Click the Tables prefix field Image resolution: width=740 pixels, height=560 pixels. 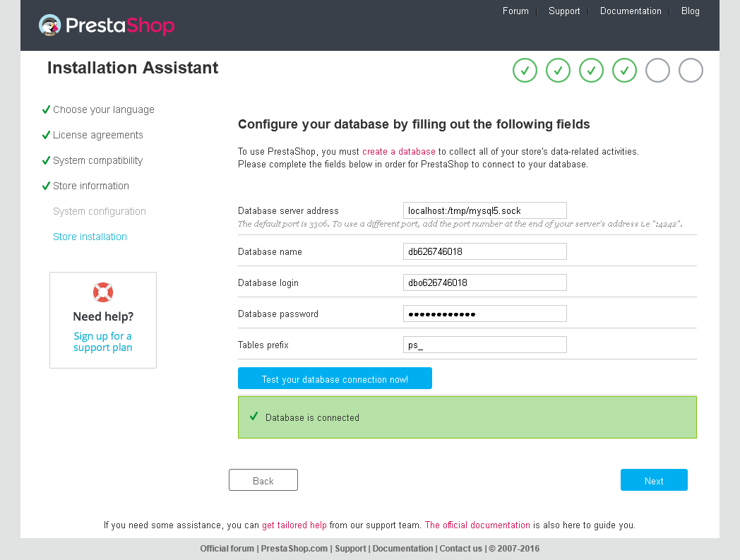(484, 345)
